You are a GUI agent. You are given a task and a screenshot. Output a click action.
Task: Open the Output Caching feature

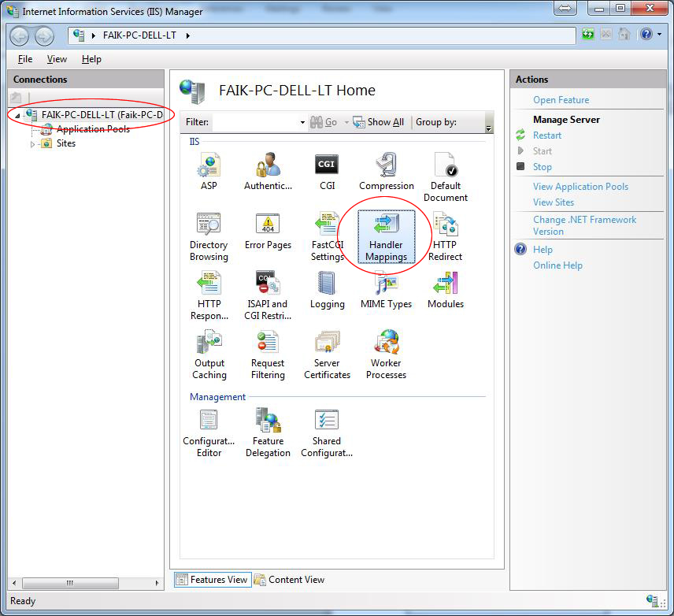(x=209, y=355)
